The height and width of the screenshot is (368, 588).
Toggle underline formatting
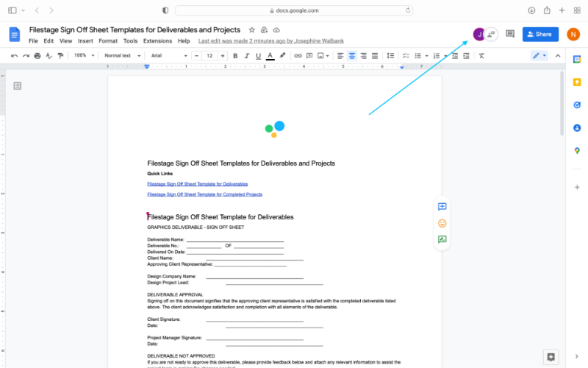[259, 56]
